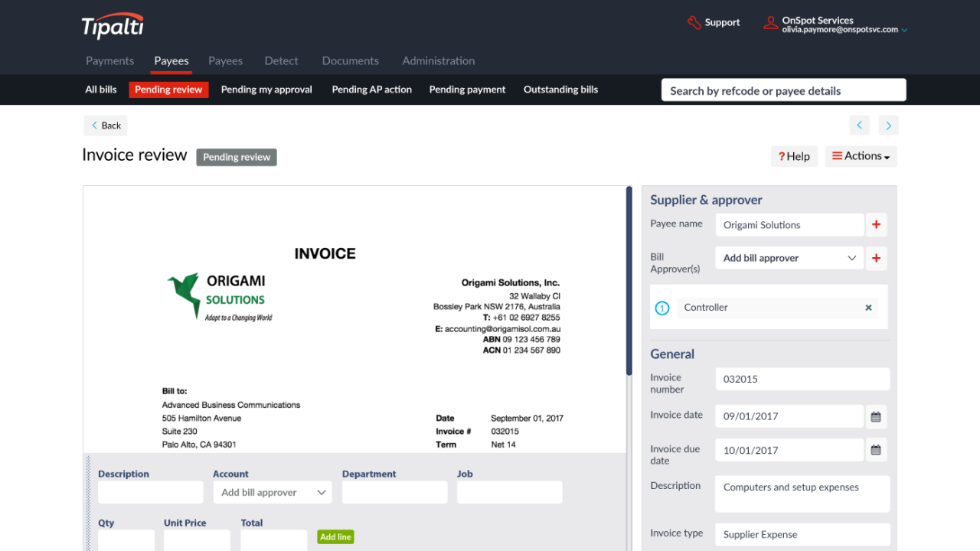Open the Documents section

click(x=350, y=60)
